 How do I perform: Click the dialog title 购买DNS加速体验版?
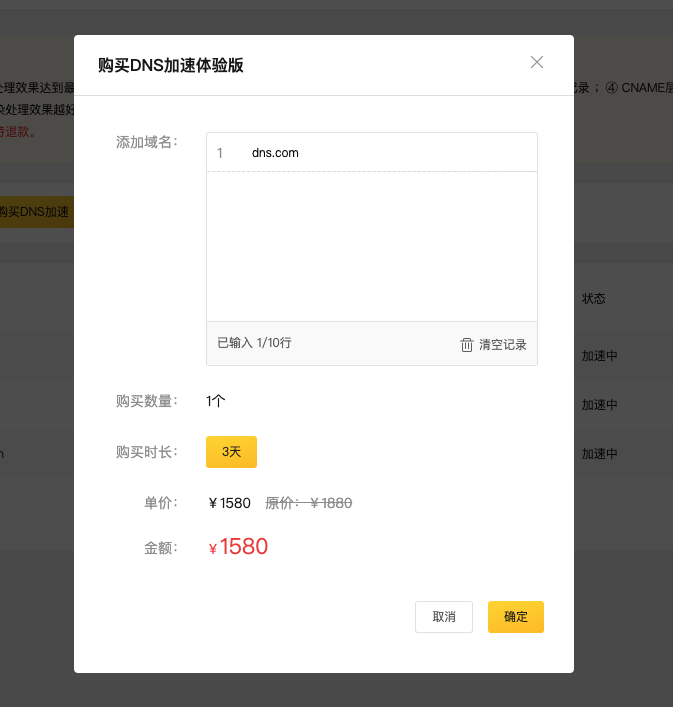pyautogui.click(x=170, y=66)
